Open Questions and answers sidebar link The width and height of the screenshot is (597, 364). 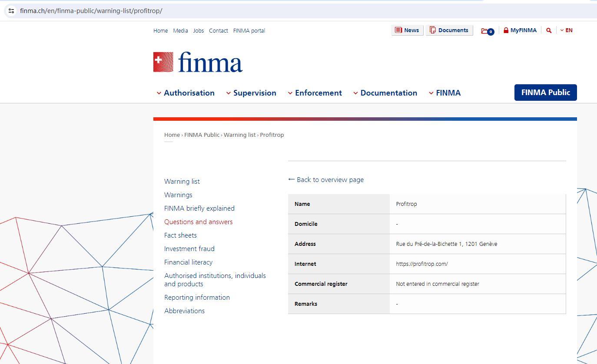click(x=198, y=222)
